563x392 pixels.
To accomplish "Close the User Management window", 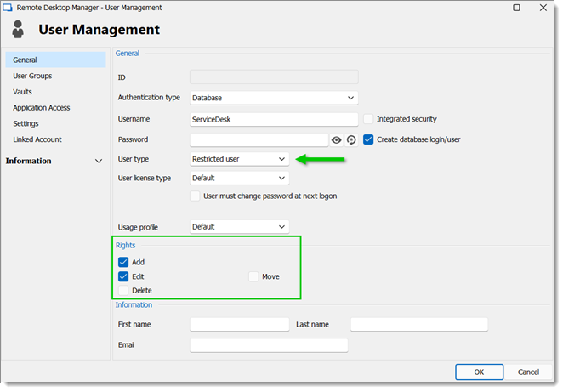I will (x=543, y=8).
